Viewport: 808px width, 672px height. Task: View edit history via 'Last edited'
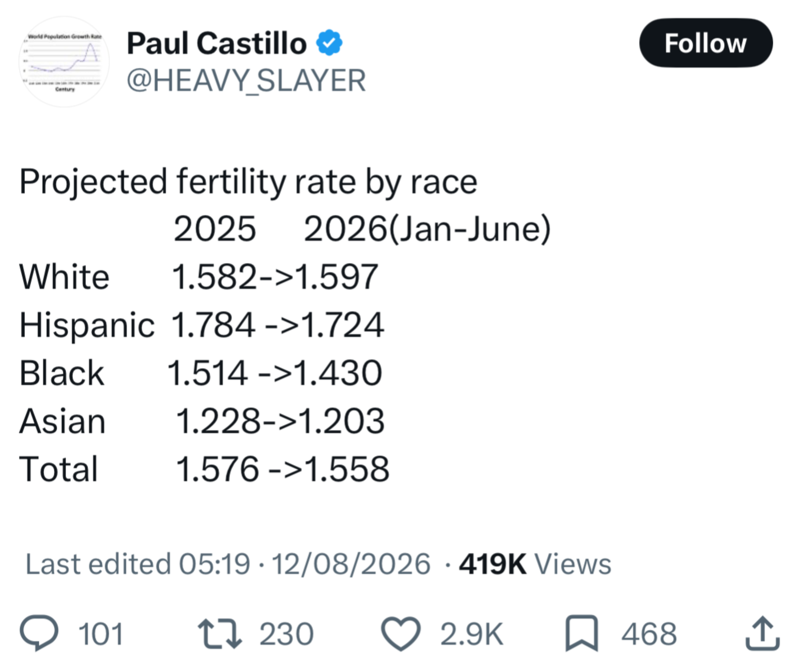click(98, 564)
